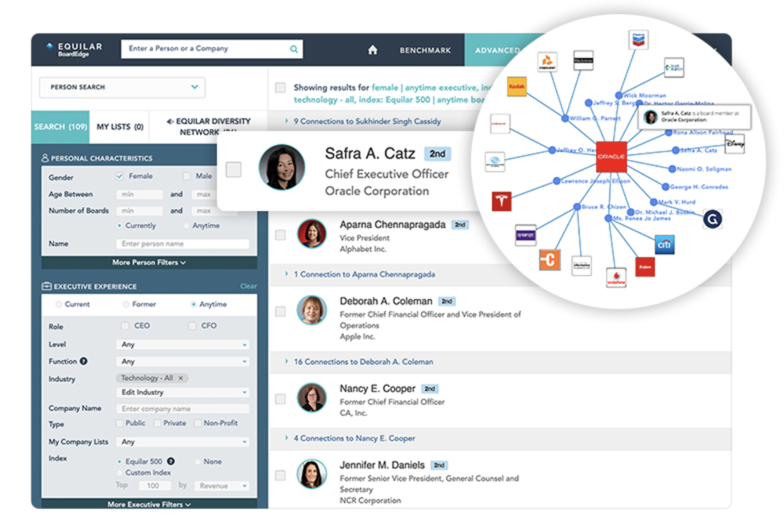Select the Oracle logo node in network graph
The image size is (784, 532).
pos(610,157)
